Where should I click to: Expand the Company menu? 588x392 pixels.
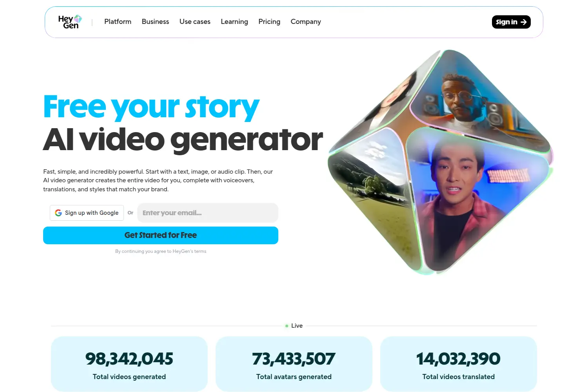306,22
